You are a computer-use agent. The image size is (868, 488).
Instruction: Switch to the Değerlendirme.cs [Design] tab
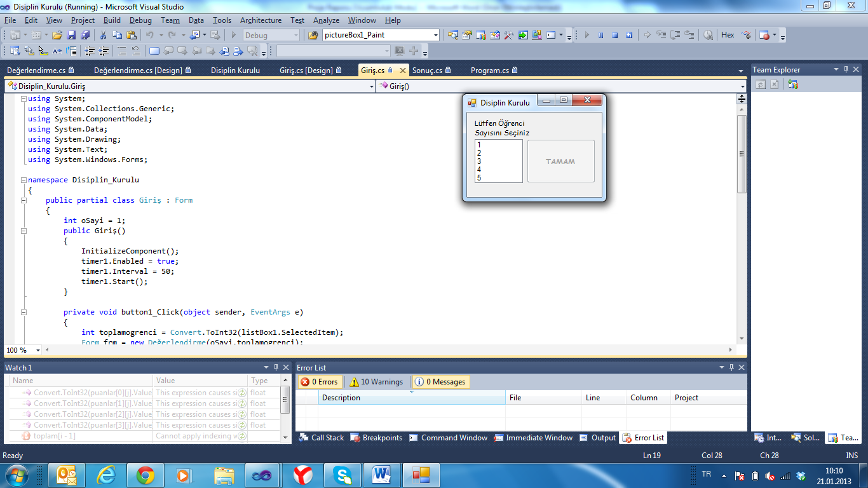[143, 71]
